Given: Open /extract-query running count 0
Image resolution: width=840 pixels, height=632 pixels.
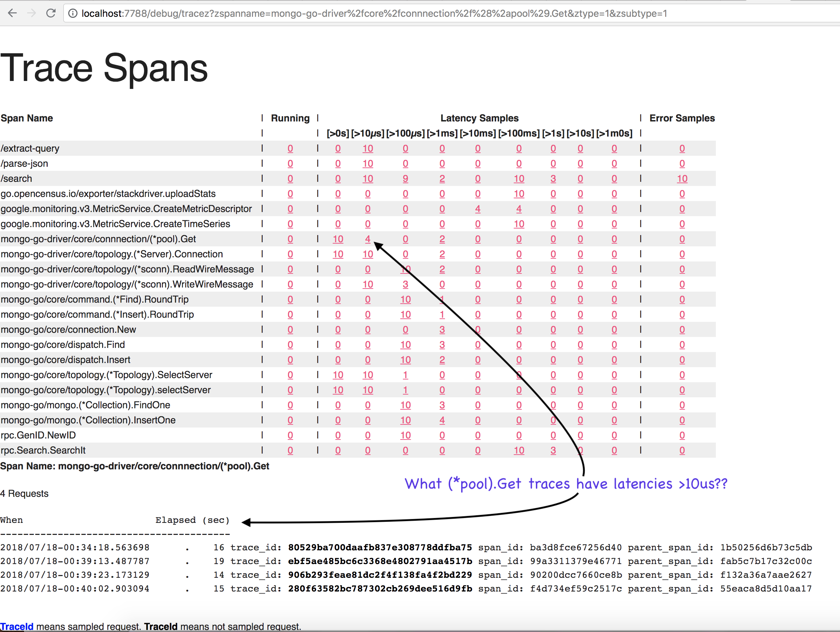Looking at the screenshot, I should click(290, 149).
